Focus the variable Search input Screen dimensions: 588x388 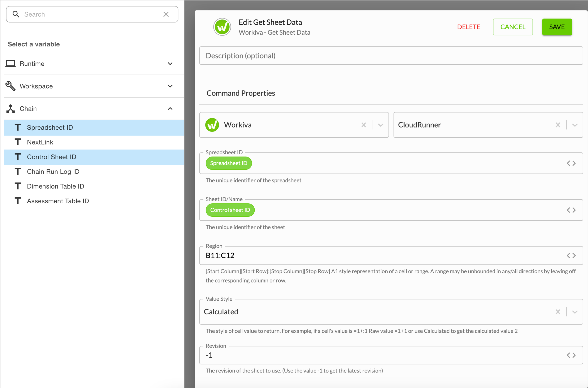point(92,14)
